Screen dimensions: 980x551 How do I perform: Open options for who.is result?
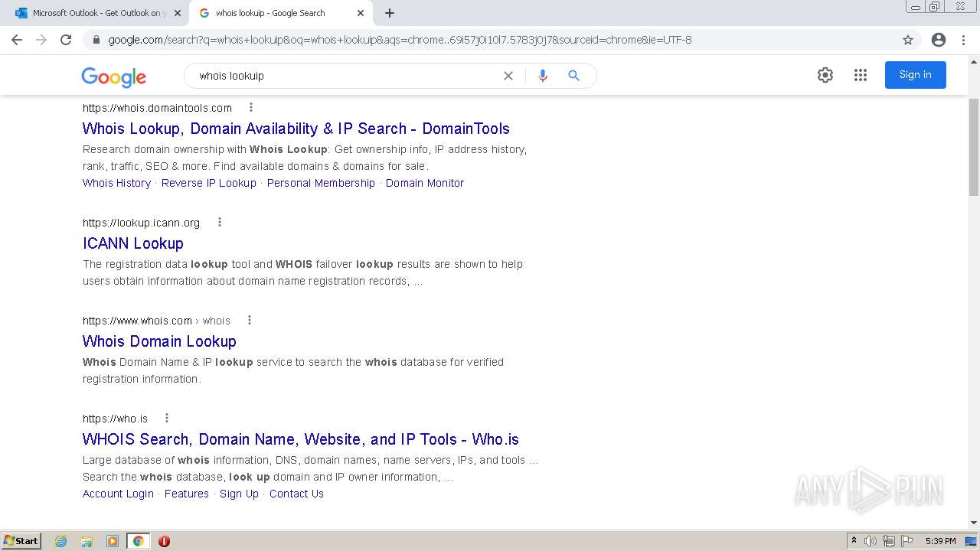[166, 418]
